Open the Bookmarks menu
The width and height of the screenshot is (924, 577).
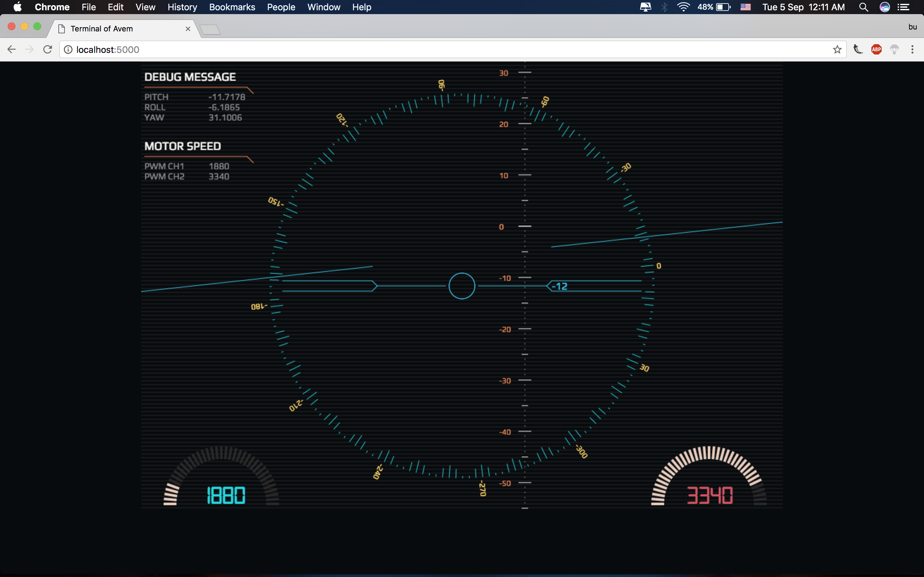pos(232,7)
